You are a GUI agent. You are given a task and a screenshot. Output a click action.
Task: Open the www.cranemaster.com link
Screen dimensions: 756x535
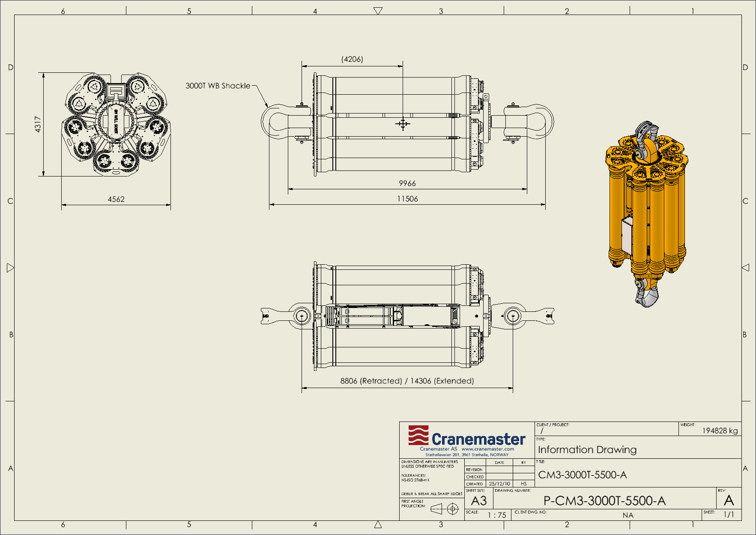click(x=487, y=449)
